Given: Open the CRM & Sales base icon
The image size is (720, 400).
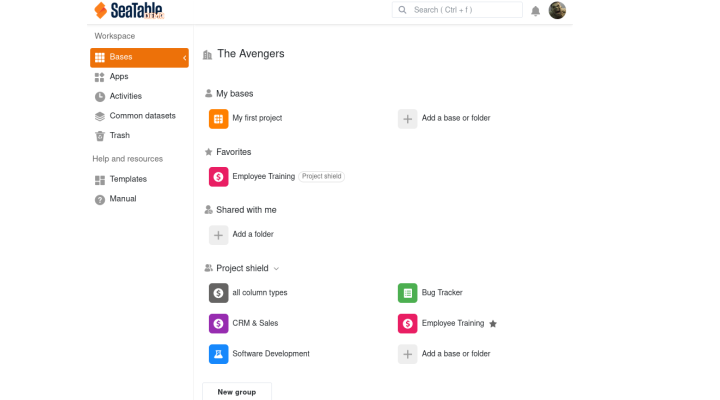Looking at the screenshot, I should (x=219, y=324).
